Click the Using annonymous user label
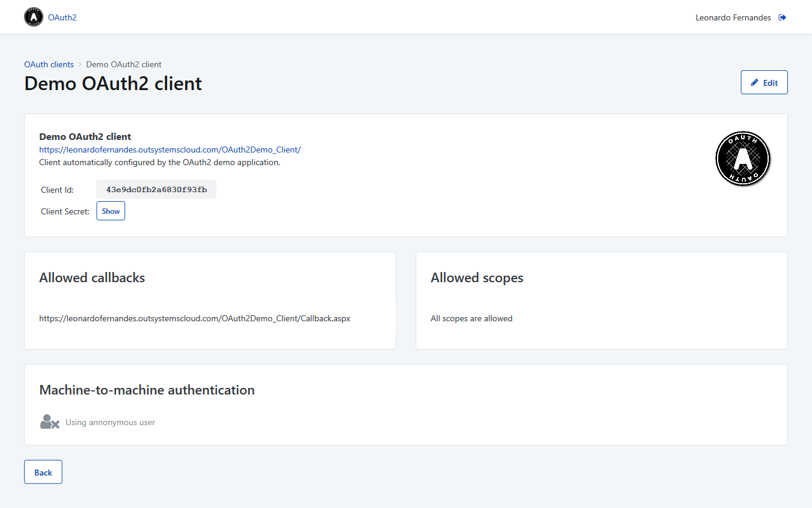 (x=110, y=422)
